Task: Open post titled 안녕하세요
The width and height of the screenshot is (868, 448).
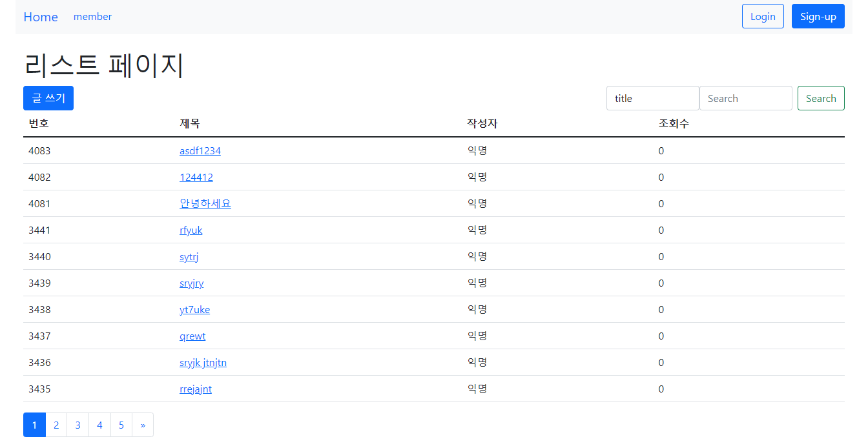Action: click(205, 203)
